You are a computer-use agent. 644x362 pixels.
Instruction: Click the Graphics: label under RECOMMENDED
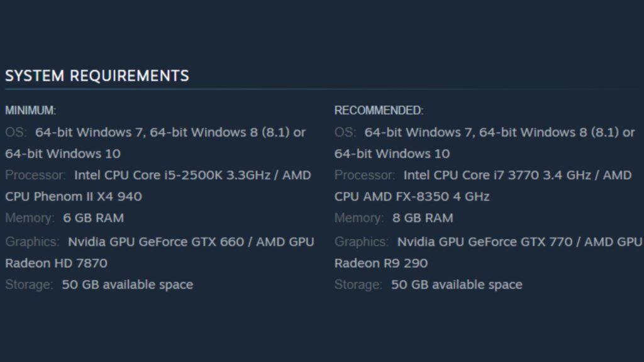coord(362,242)
